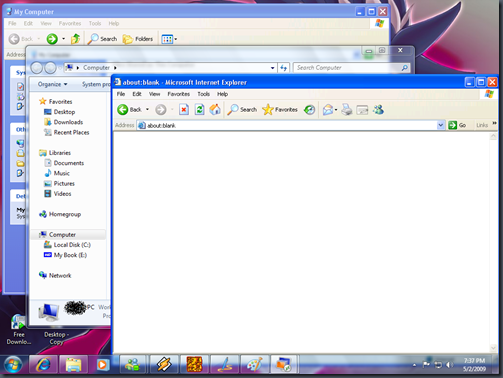Click the Internet Explorer scrollbar down arrow
This screenshot has height=378, width=503.
pyautogui.click(x=493, y=348)
